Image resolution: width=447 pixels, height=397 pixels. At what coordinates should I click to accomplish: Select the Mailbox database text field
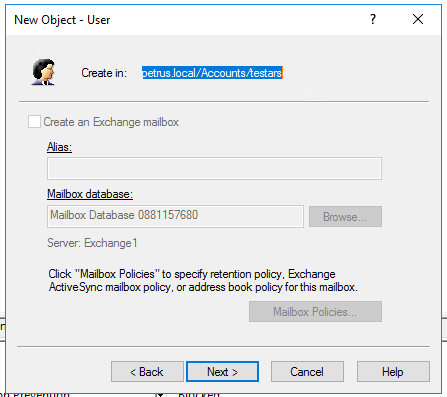pyautogui.click(x=175, y=216)
